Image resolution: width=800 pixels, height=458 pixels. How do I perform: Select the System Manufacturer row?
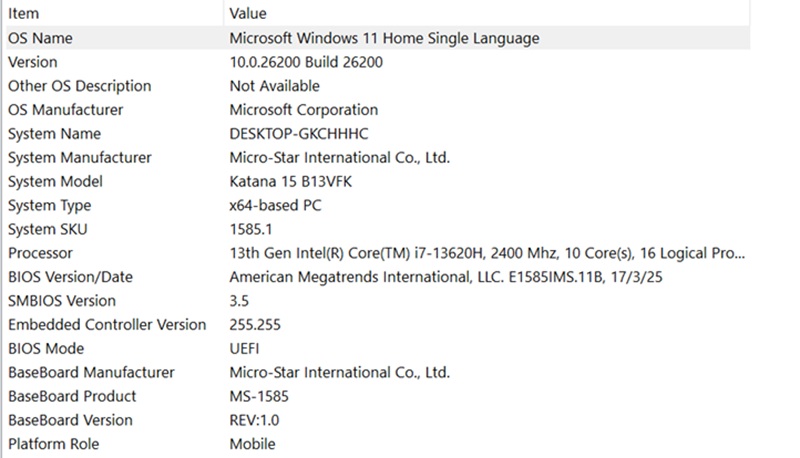pos(378,157)
